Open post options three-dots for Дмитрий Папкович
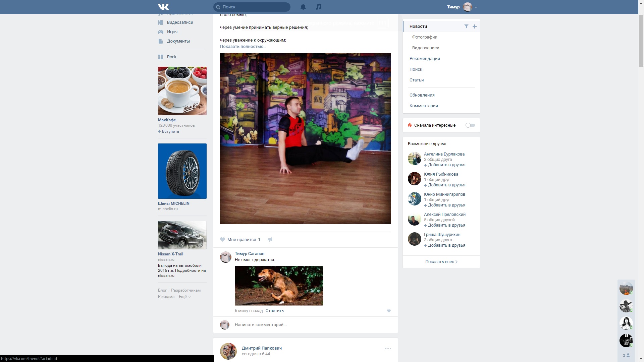644x362 pixels. tap(388, 349)
